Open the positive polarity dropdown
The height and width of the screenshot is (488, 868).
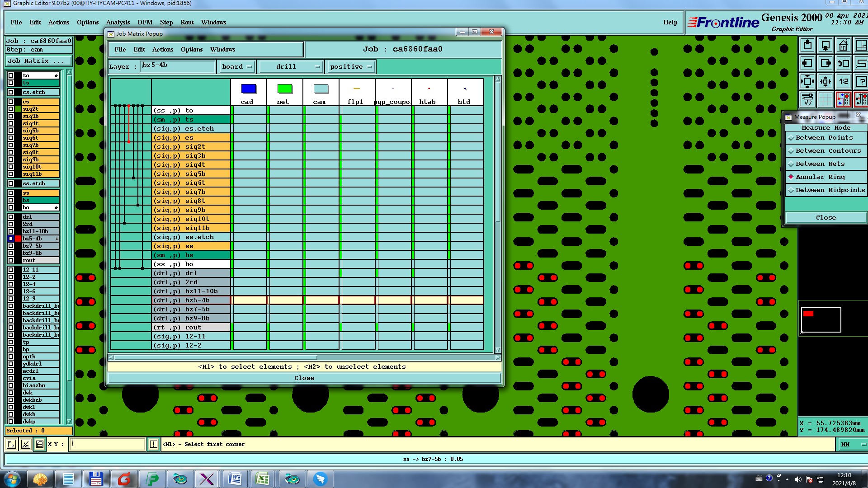[x=350, y=67]
